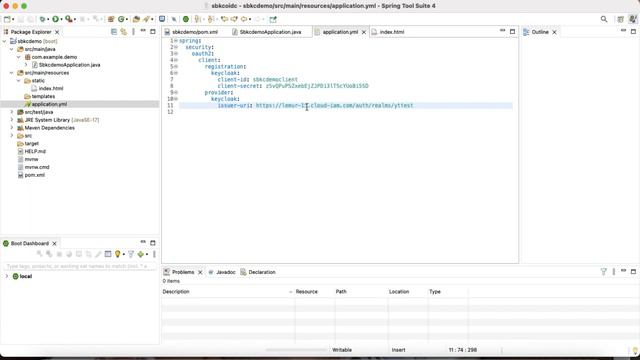Expand the Maven Dependencies node
Image resolution: width=640 pixels, height=360 pixels.
(x=11, y=128)
